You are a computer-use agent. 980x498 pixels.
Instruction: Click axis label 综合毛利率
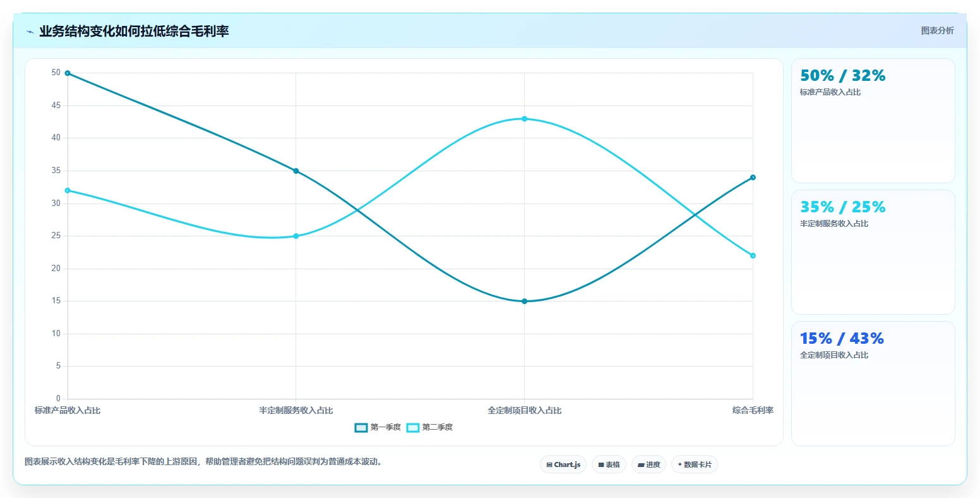753,411
